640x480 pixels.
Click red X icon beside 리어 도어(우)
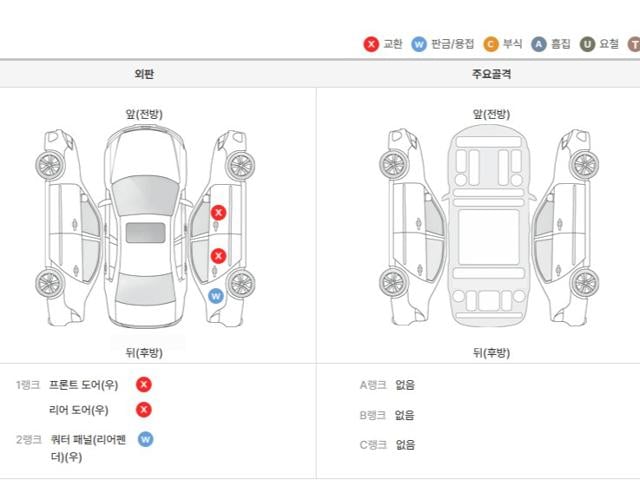[144, 409]
